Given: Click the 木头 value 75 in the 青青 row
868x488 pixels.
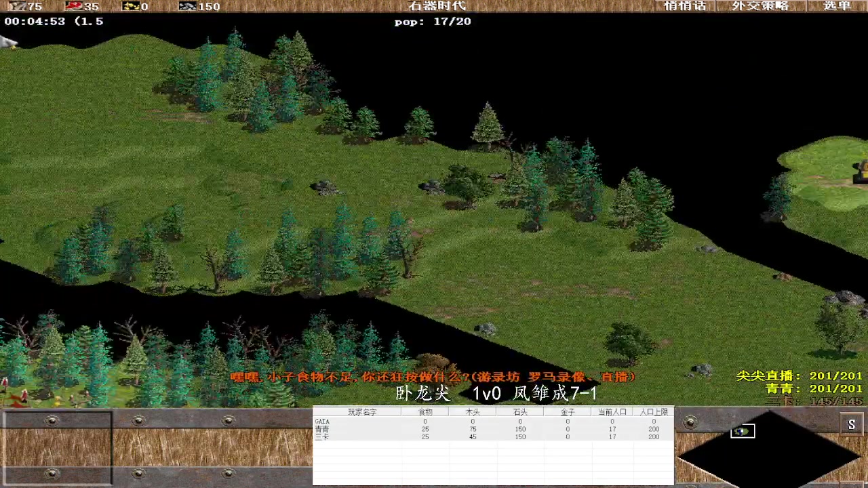Looking at the screenshot, I should click(473, 430).
